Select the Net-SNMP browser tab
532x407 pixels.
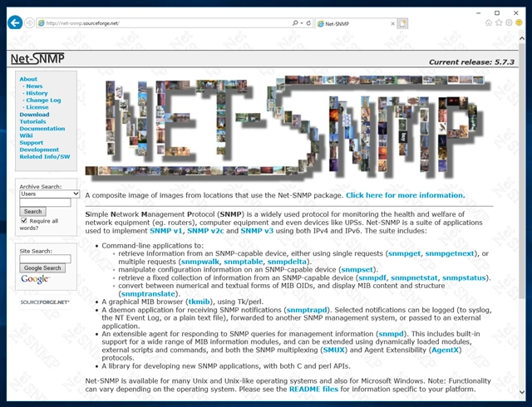click(356, 23)
